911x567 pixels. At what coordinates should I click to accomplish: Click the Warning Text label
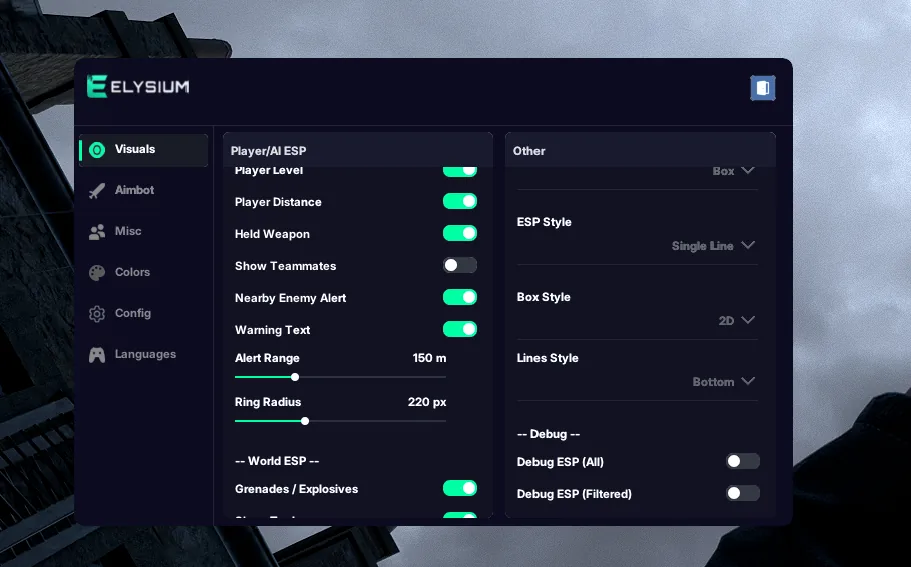coord(272,330)
